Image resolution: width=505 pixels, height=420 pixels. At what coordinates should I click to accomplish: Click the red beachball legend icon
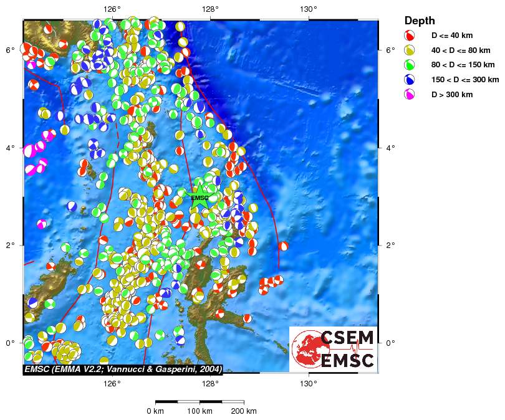(x=411, y=35)
